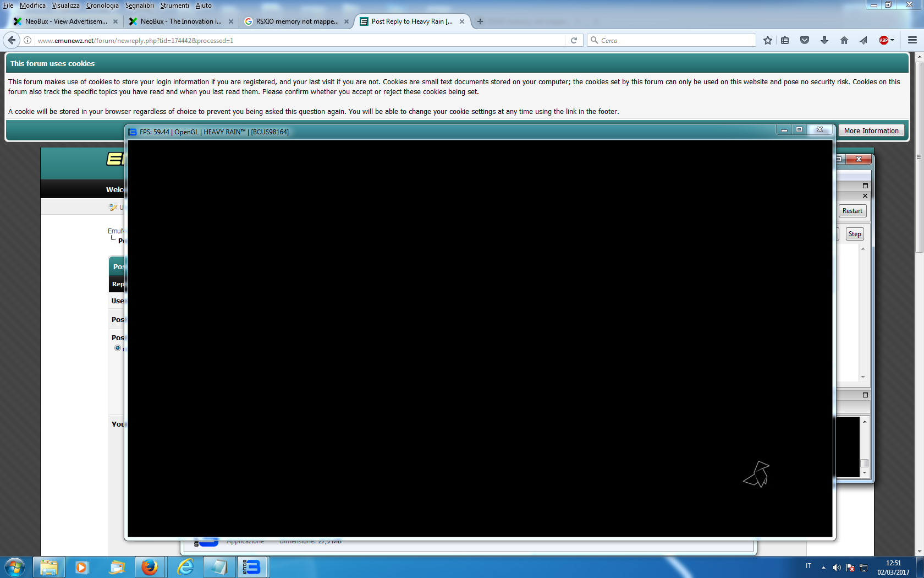Go to the Firefox home page icon
This screenshot has width=924, height=578.
coord(844,40)
